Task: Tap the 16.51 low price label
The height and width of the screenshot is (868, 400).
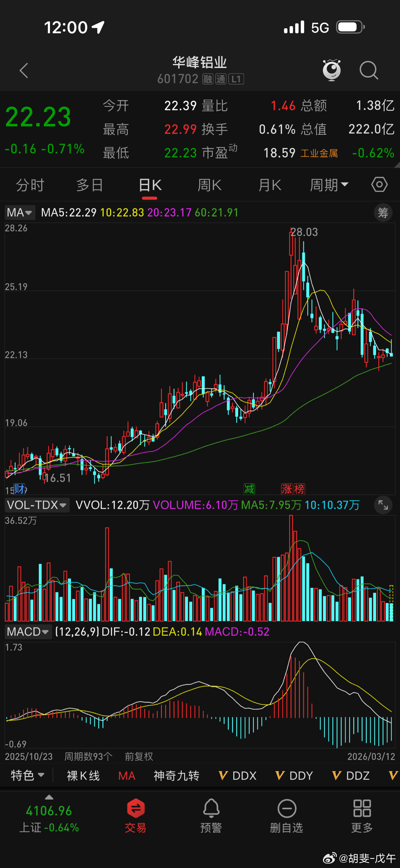Action: click(57, 478)
